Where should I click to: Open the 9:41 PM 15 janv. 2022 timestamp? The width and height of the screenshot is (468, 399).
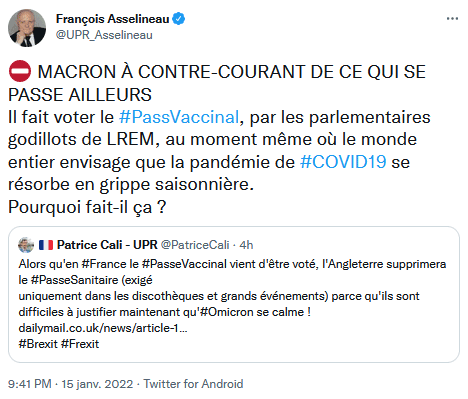[x=70, y=384]
